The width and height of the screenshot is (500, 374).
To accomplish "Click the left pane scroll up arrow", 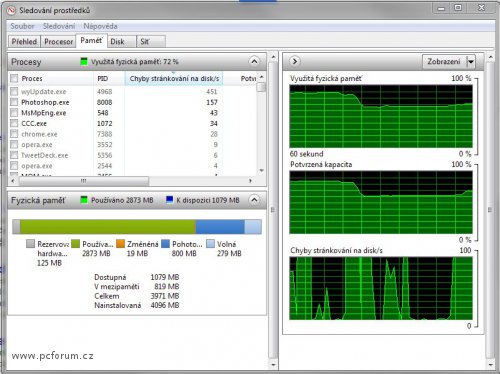I will point(273,57).
